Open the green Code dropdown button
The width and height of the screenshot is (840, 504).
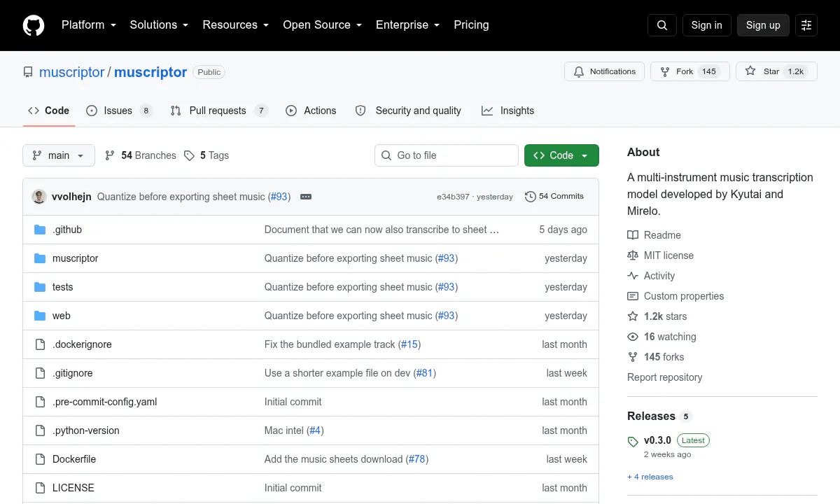(561, 155)
